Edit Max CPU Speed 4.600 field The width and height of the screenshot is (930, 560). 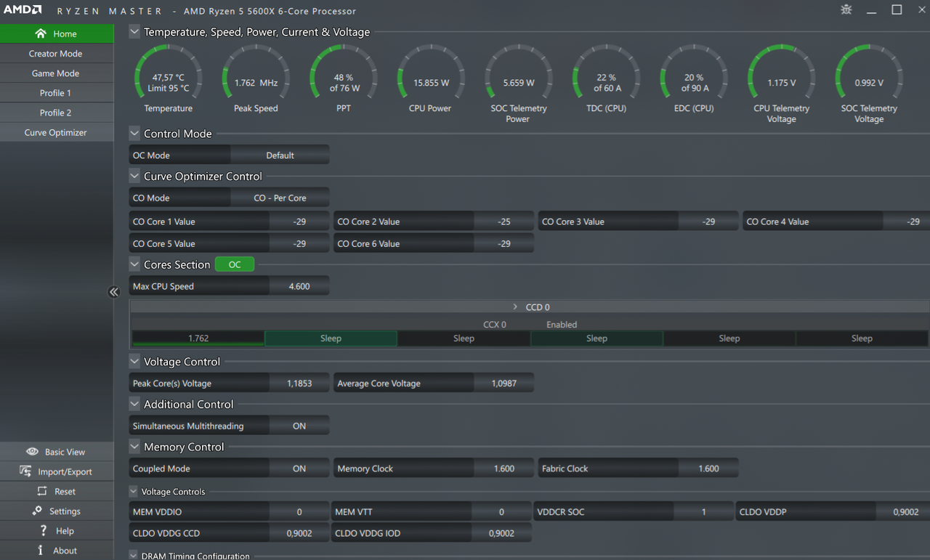299,286
